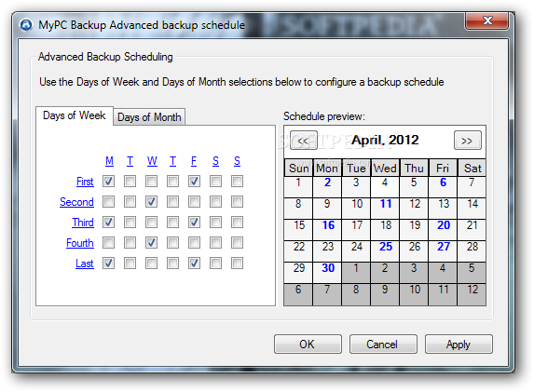Select April 22 in the calendar

[298, 251]
